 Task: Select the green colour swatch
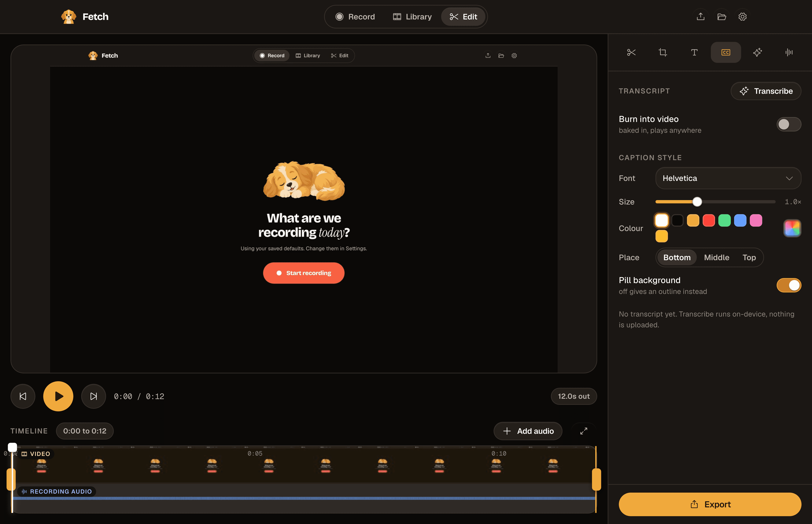coord(724,220)
